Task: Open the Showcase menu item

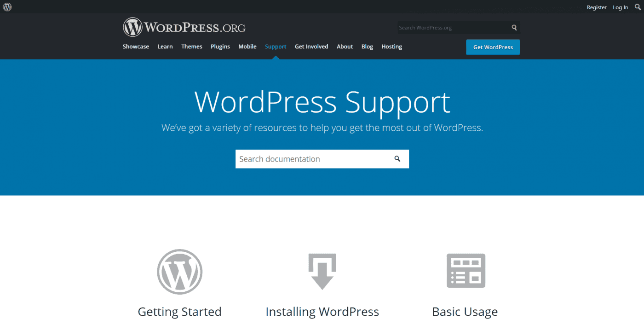Action: pos(136,46)
